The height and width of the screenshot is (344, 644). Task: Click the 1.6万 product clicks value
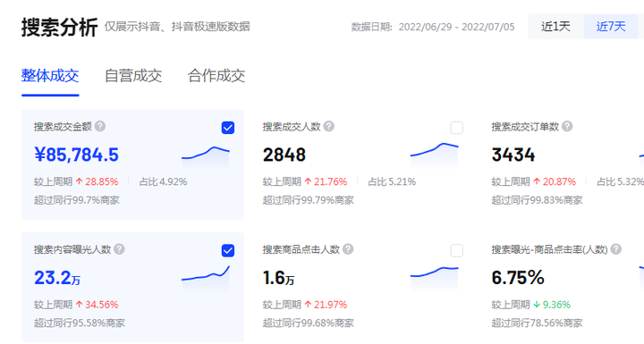coord(278,278)
